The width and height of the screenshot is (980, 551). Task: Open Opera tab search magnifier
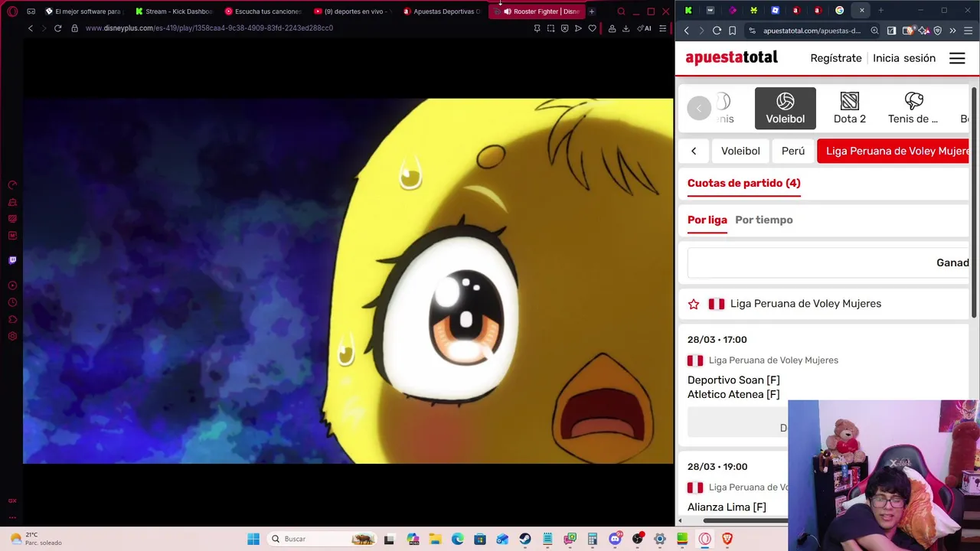(621, 11)
